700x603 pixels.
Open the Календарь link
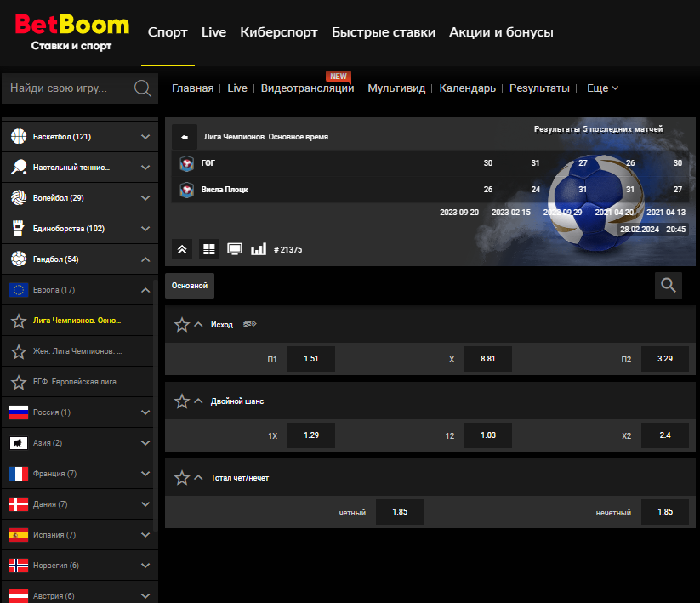[468, 88]
